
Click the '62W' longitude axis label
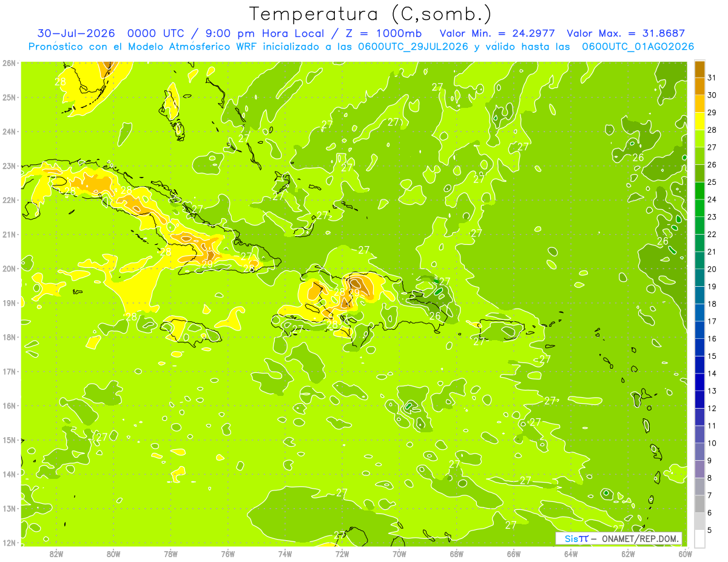coord(628,554)
